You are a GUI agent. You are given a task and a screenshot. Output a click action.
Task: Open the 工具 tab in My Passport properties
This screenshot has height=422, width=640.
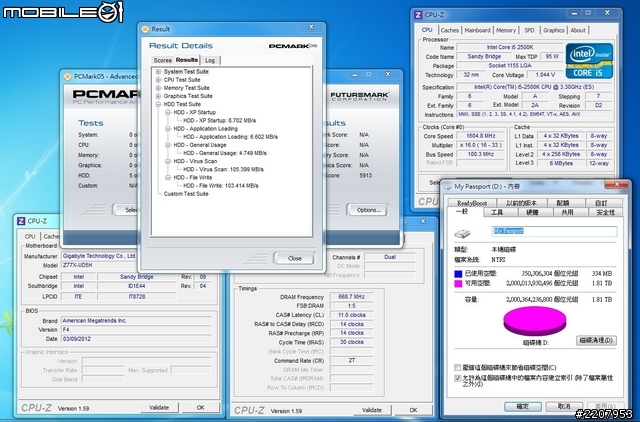point(497,212)
